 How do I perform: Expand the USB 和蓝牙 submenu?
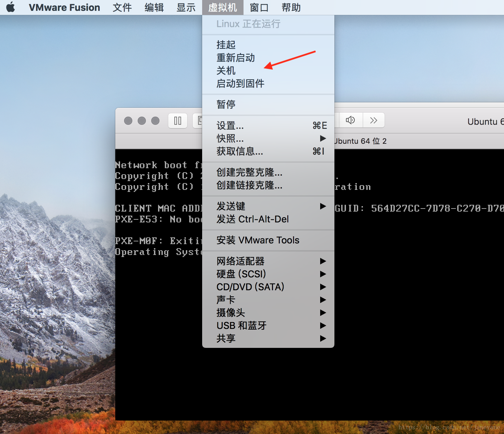[x=268, y=325]
